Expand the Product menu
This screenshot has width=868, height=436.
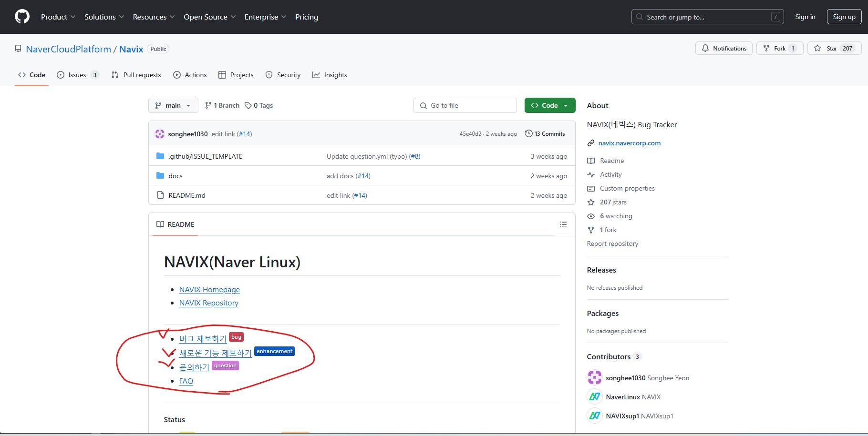[x=58, y=17]
